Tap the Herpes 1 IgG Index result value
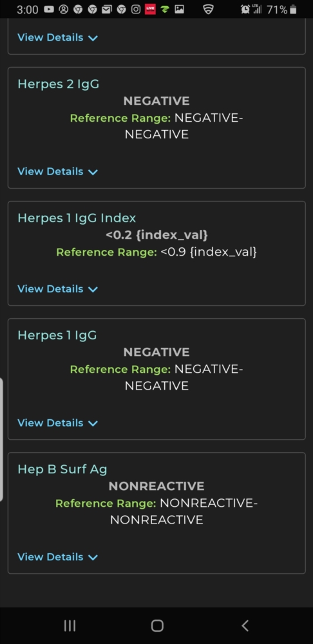 156,235
